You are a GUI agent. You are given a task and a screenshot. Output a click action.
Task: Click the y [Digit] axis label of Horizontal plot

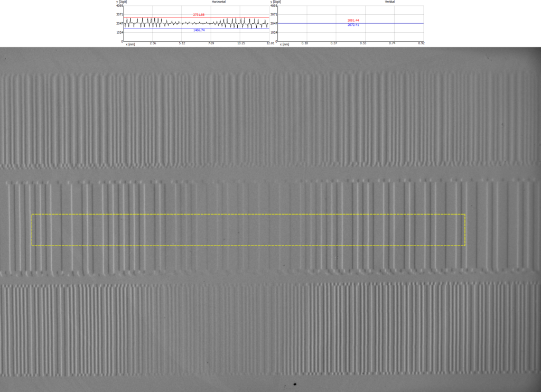(122, 2)
